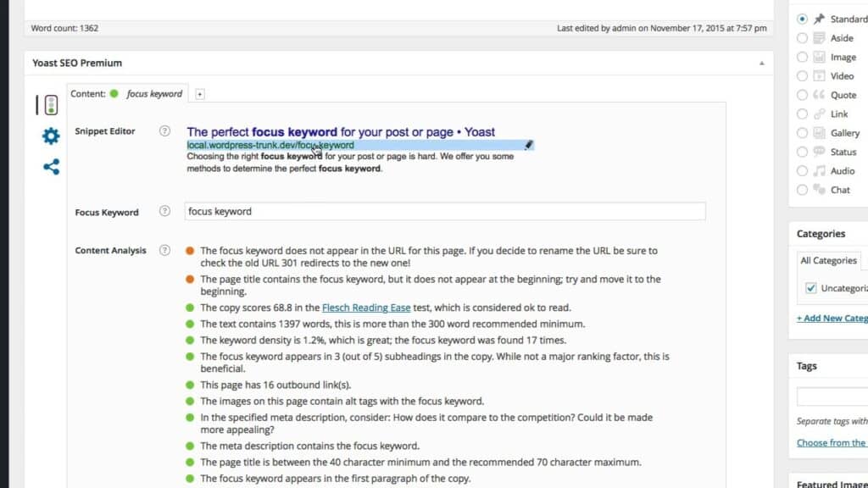
Task: Click the pencil icon to edit snippet URL
Action: pyautogui.click(x=529, y=145)
